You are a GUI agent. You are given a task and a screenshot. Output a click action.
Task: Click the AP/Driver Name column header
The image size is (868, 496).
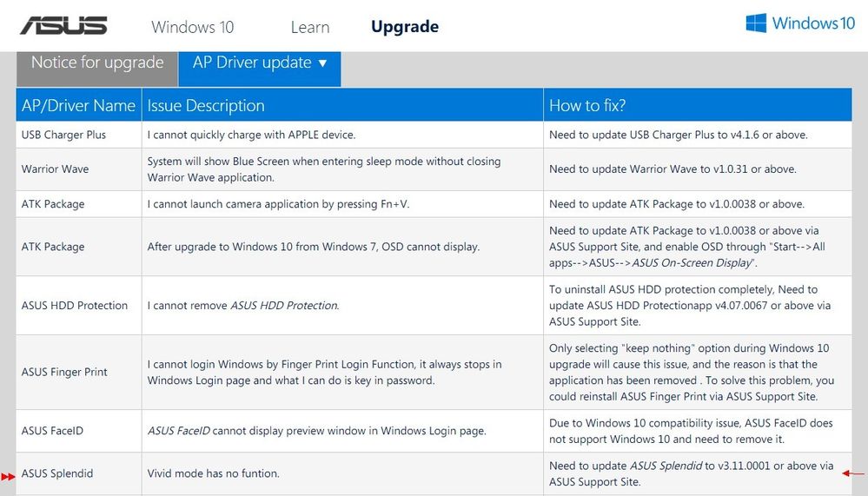pyautogui.click(x=78, y=105)
